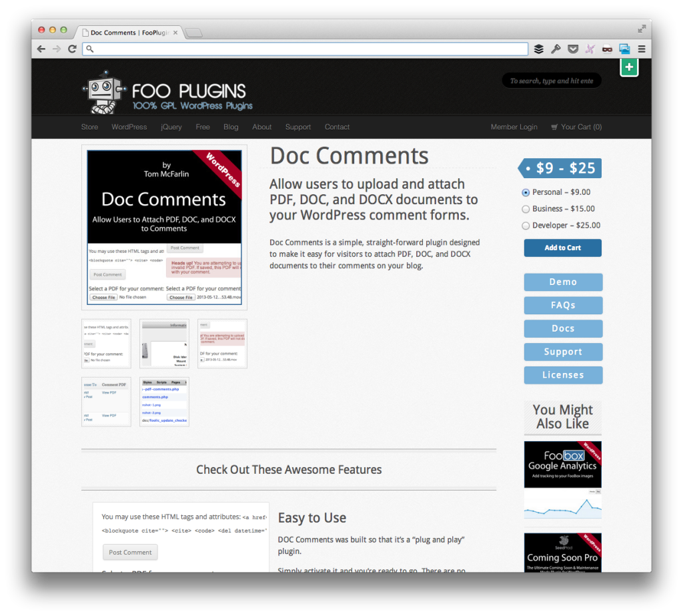Open the FooBox Google Analytics product

563,480
